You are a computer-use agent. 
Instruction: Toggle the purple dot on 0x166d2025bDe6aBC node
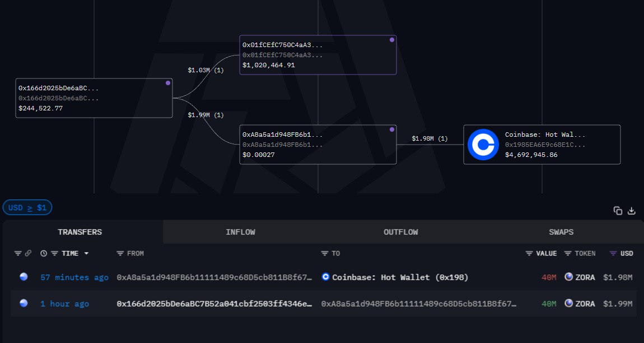click(168, 83)
